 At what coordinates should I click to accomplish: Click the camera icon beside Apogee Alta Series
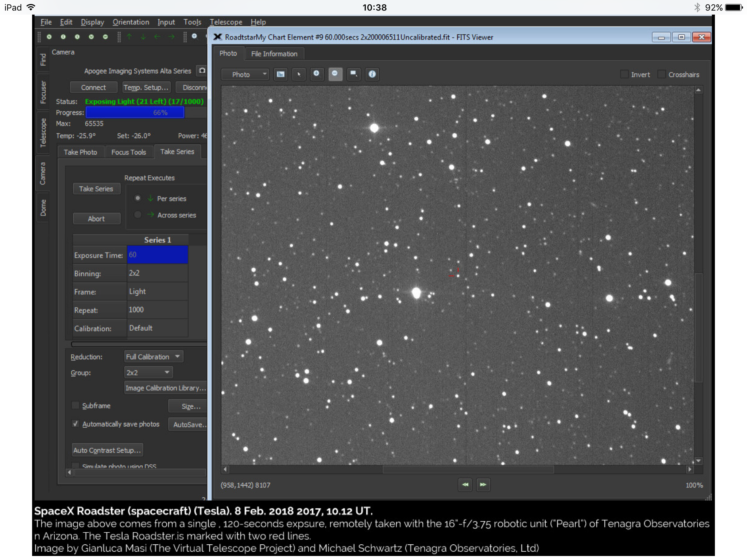[x=202, y=70]
